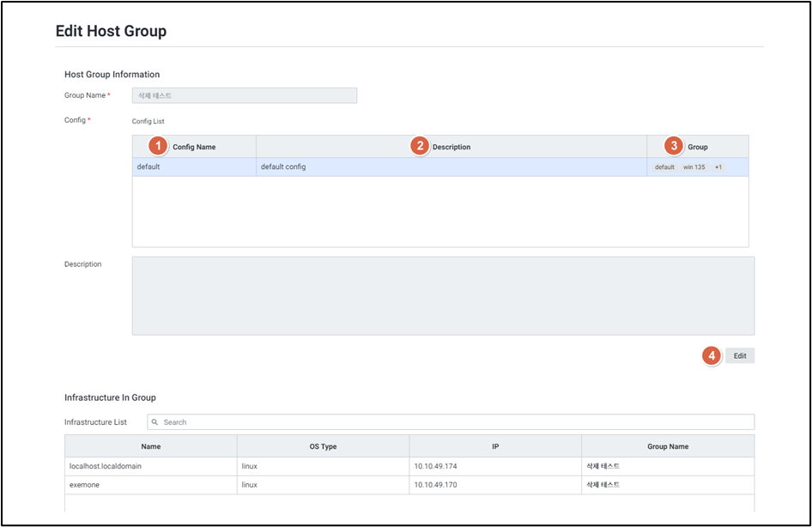Click the win 135 group tag
Image resolution: width=812 pixels, height=527 pixels.
click(x=694, y=167)
